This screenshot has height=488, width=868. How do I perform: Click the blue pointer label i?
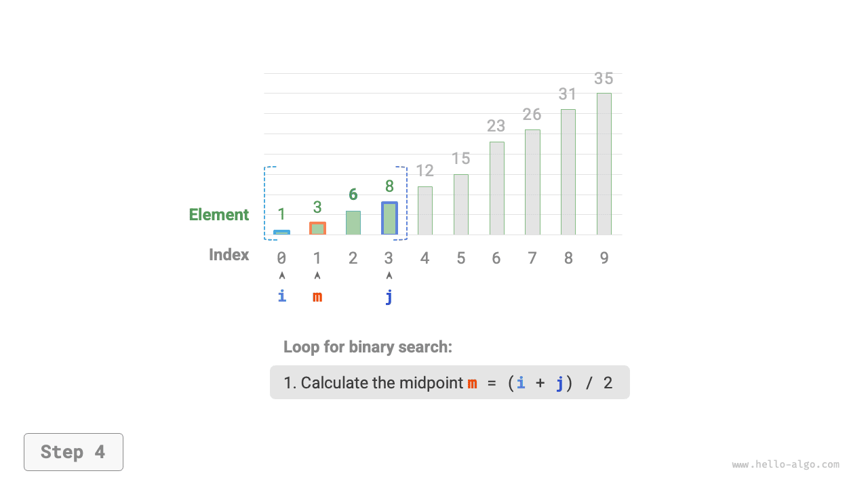click(282, 296)
